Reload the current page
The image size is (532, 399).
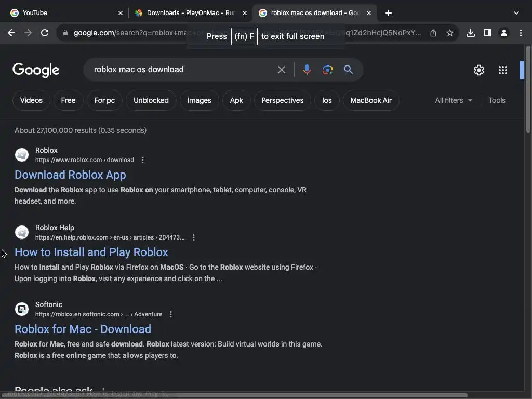45,33
